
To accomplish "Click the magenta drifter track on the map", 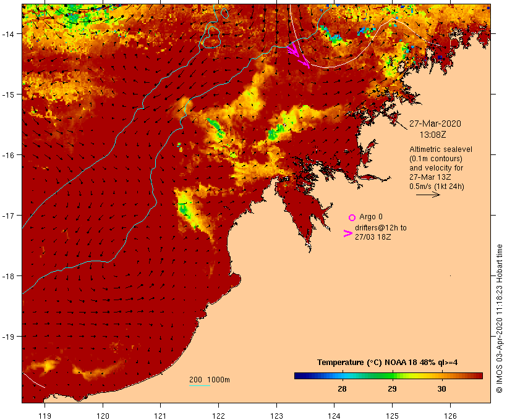I will point(298,55).
